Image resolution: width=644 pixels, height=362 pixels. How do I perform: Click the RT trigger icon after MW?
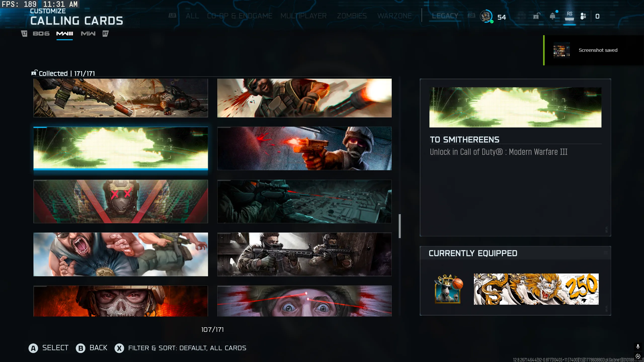pos(105,33)
